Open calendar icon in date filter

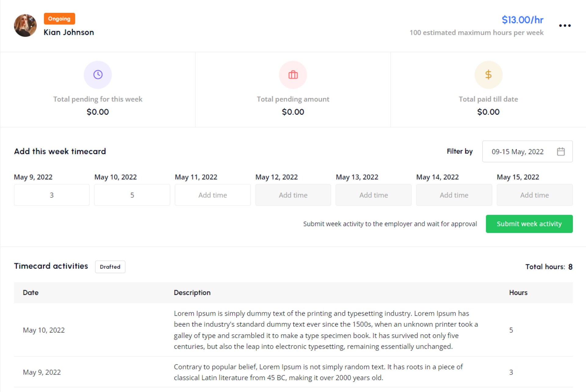point(561,151)
